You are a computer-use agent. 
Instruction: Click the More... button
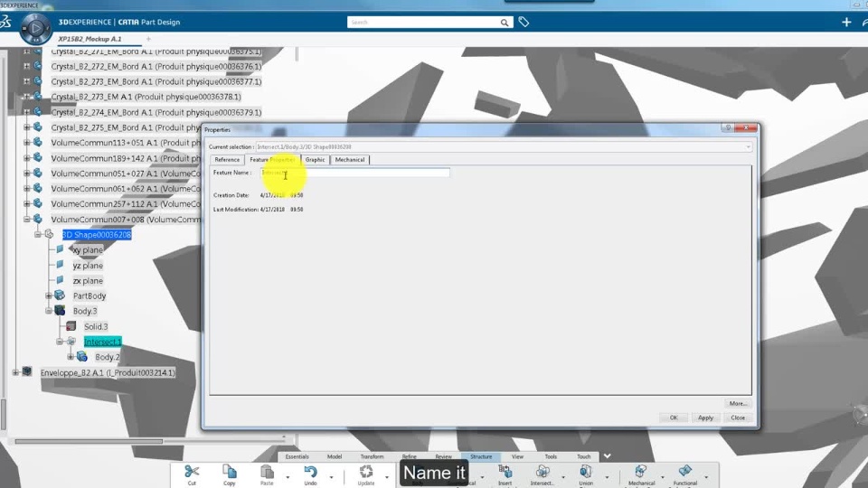tap(738, 403)
